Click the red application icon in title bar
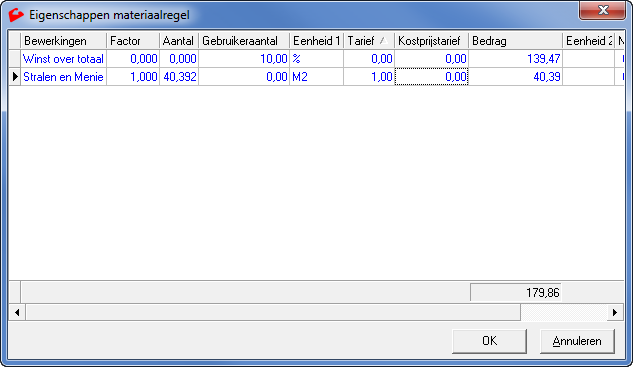The height and width of the screenshot is (367, 633). 16,15
